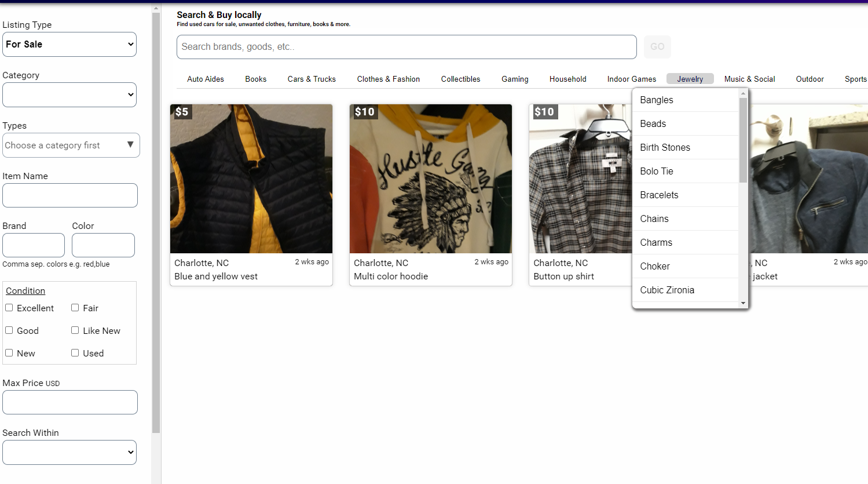This screenshot has width=868, height=484.
Task: Select Chains from Jewelry menu
Action: tap(686, 219)
